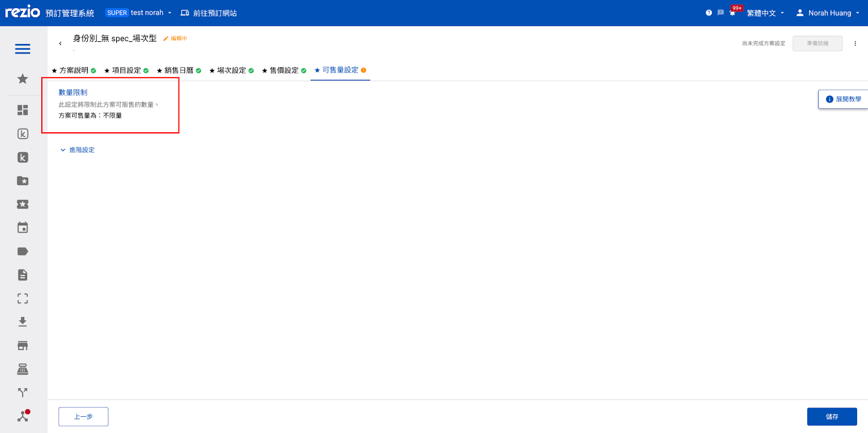Screen dimensions: 868x433
Task: Click the pencil editing status icon
Action: click(x=166, y=38)
